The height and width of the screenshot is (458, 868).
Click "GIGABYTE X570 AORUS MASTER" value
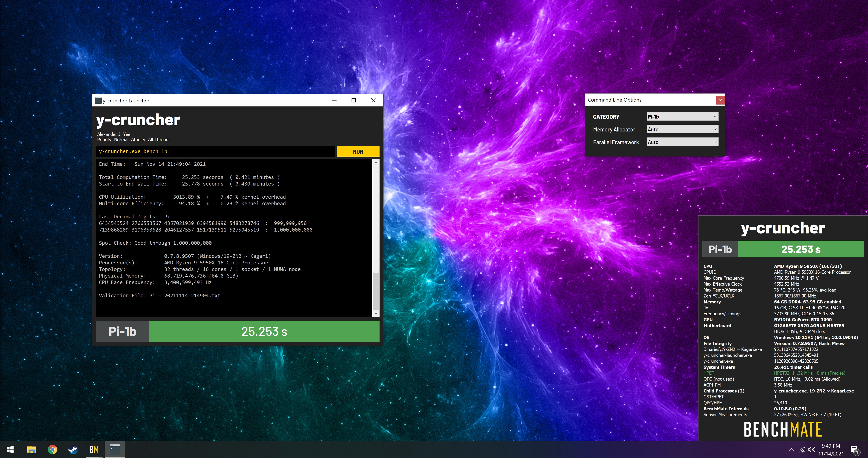coord(809,326)
